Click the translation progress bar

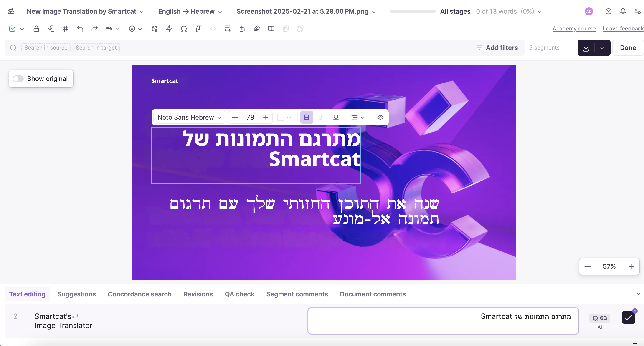coord(413,12)
